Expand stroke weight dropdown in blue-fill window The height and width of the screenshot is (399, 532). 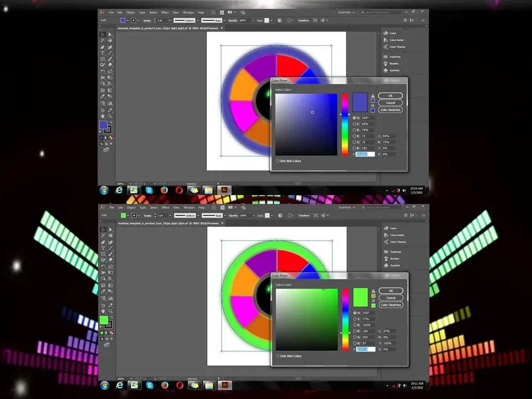click(x=170, y=21)
